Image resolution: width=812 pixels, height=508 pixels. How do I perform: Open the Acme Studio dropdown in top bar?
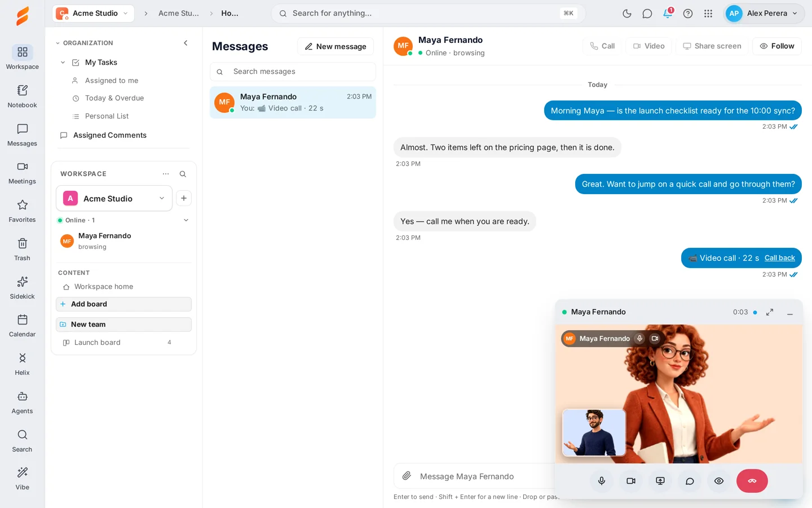click(94, 14)
